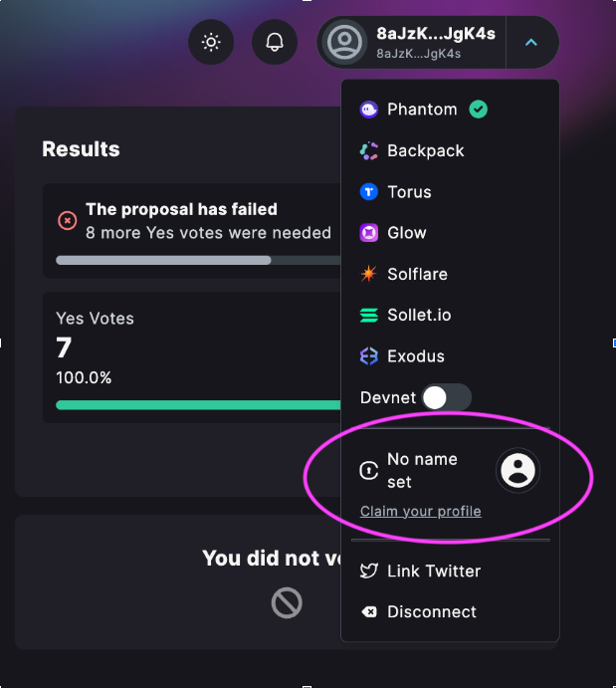This screenshot has width=616, height=688.
Task: Click the wallet avatar icon in header
Action: pos(344,42)
